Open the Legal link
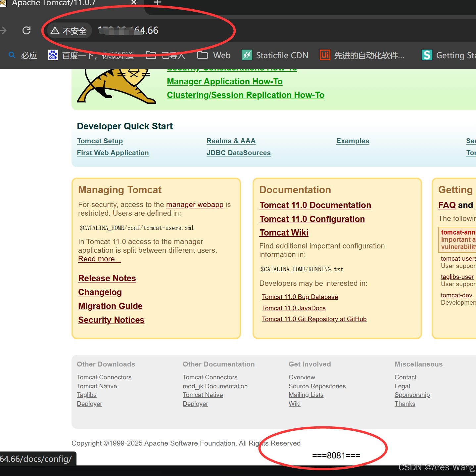Viewport: 476px width, 476px height. (402, 386)
